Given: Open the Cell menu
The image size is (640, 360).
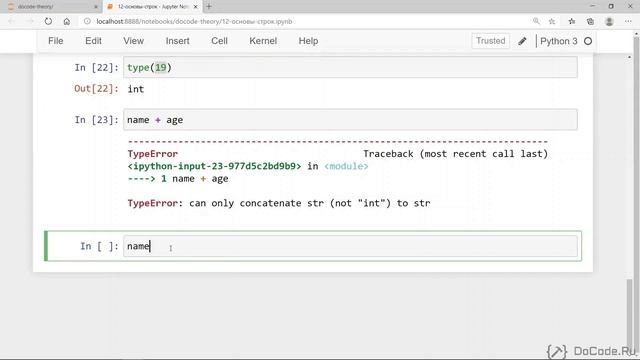Looking at the screenshot, I should 219,41.
